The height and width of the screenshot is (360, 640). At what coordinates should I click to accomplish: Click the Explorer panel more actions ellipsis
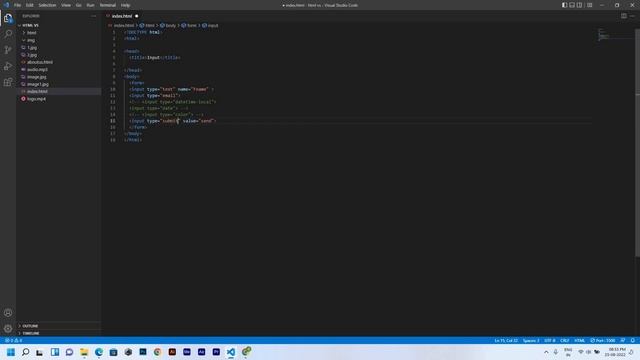(x=93, y=16)
